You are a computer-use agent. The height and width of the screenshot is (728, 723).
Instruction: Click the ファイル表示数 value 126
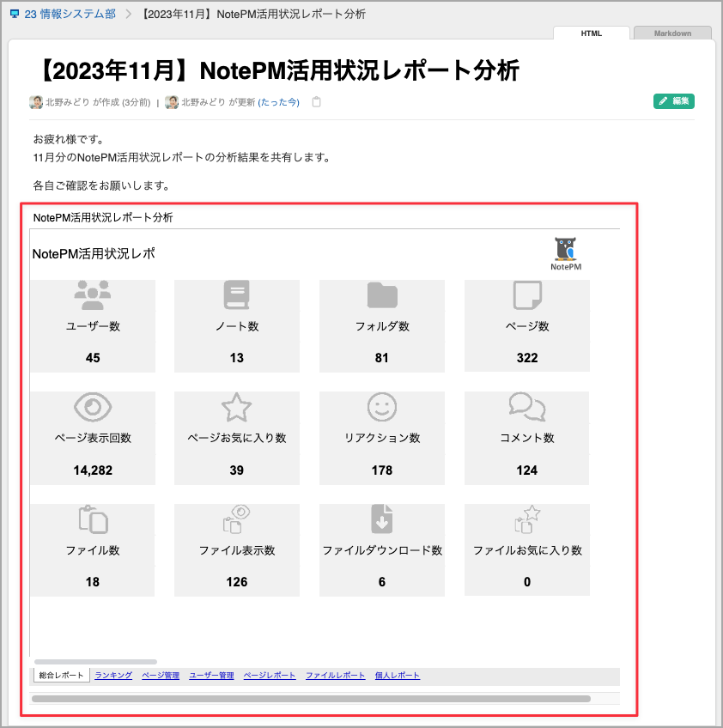(237, 582)
